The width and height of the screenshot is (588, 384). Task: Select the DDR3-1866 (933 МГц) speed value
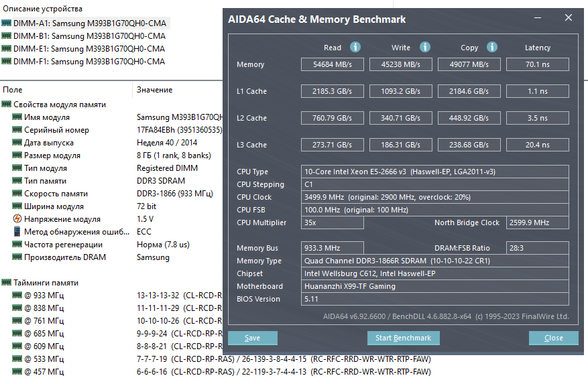[175, 194]
